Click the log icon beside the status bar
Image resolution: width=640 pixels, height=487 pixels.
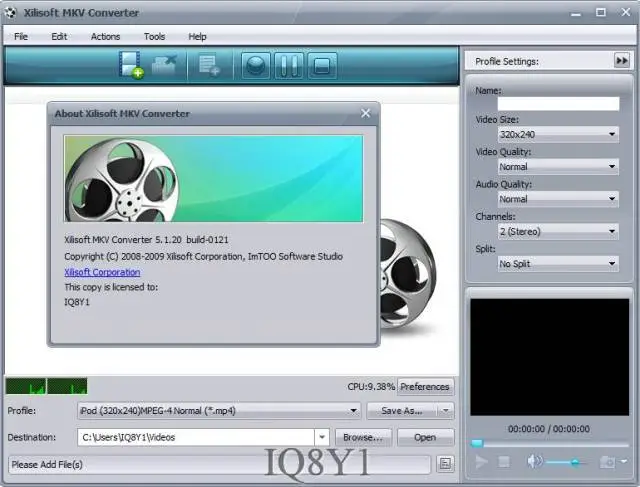tap(445, 464)
